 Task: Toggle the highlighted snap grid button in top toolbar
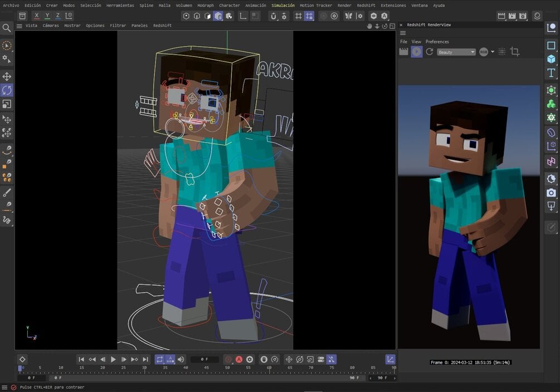309,16
